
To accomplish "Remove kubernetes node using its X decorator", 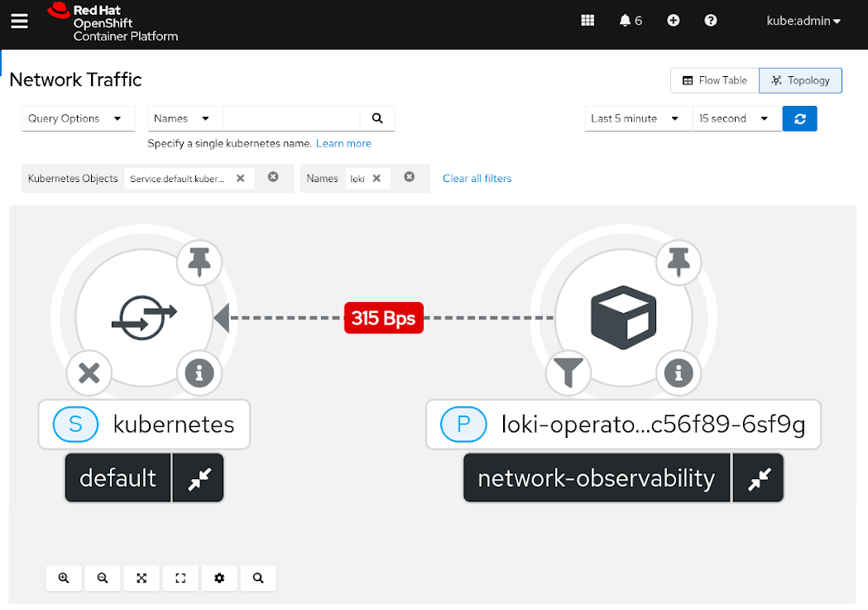I will coord(89,373).
